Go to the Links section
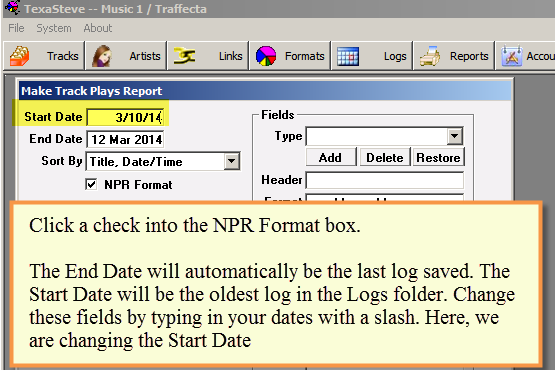 click(x=208, y=56)
